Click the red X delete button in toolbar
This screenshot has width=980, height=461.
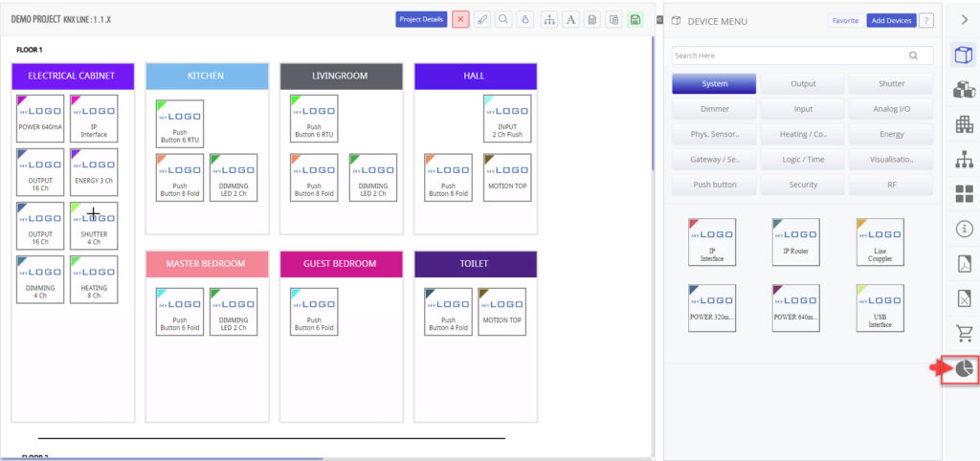tap(460, 19)
